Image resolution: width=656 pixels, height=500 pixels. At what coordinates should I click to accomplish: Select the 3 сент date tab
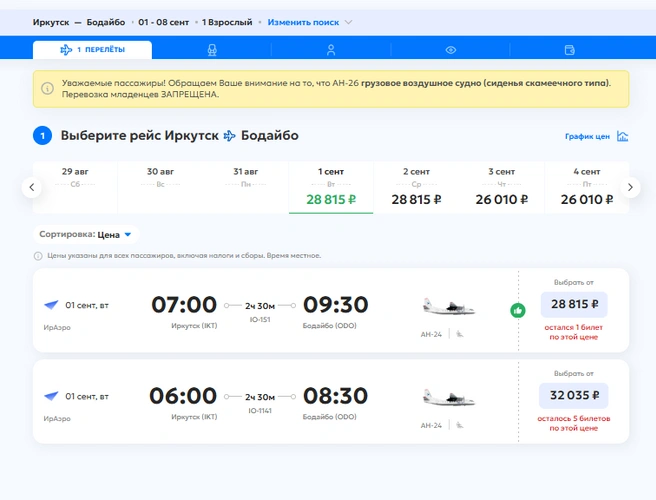pos(502,187)
